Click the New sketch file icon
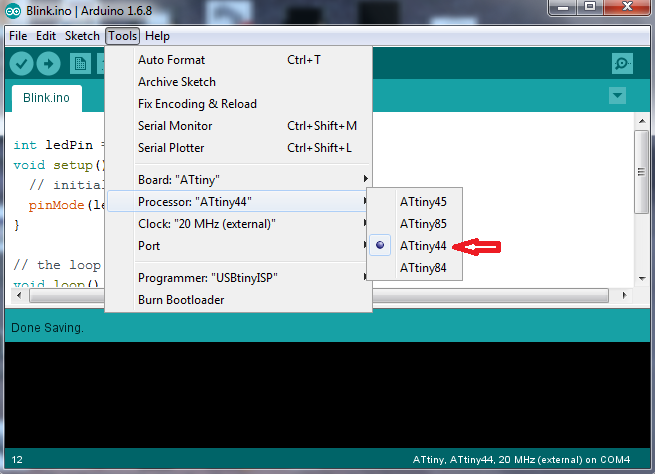Screen dimensions: 655x474 tap(80, 64)
